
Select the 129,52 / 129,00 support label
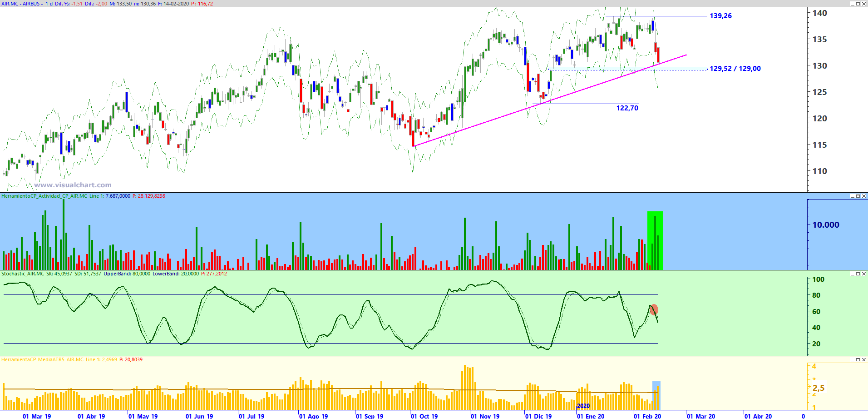735,69
